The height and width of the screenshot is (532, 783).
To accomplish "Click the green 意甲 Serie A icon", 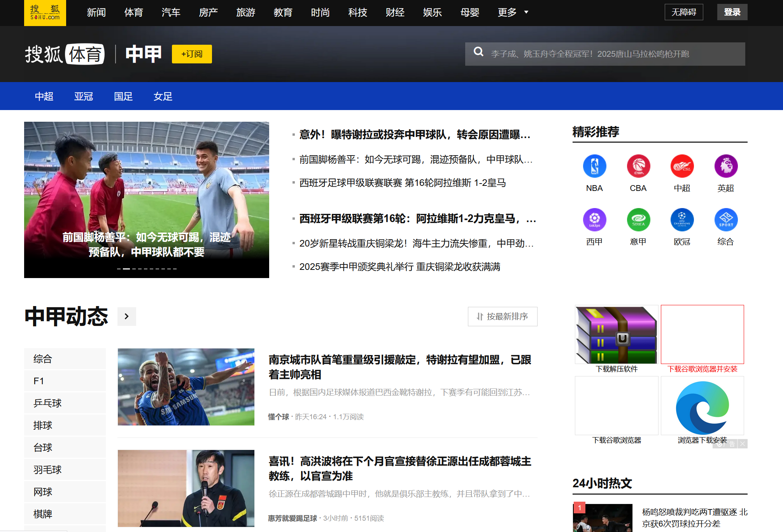I will (638, 220).
